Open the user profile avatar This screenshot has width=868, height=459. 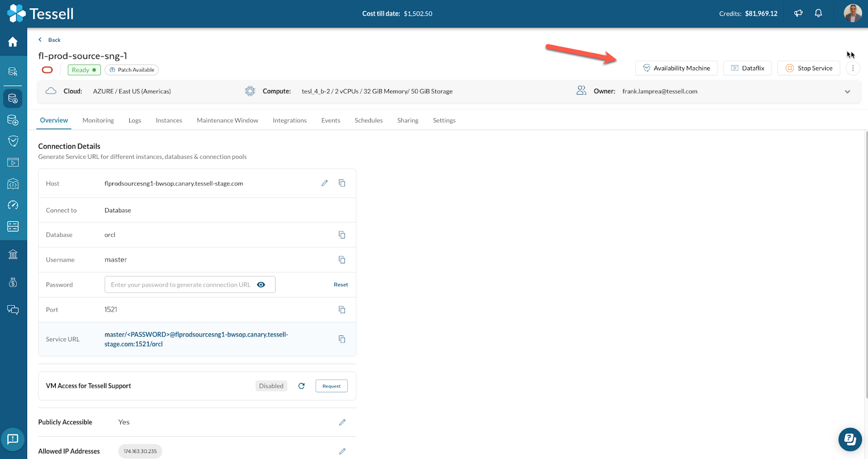(853, 14)
